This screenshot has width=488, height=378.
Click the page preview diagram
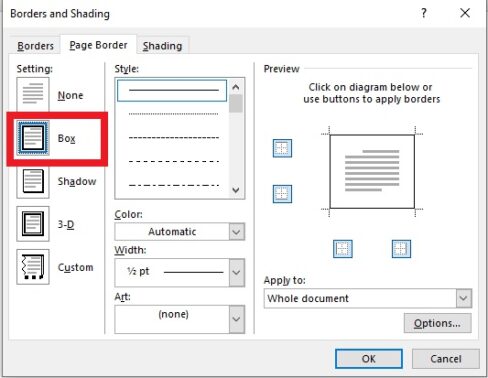[x=372, y=172]
